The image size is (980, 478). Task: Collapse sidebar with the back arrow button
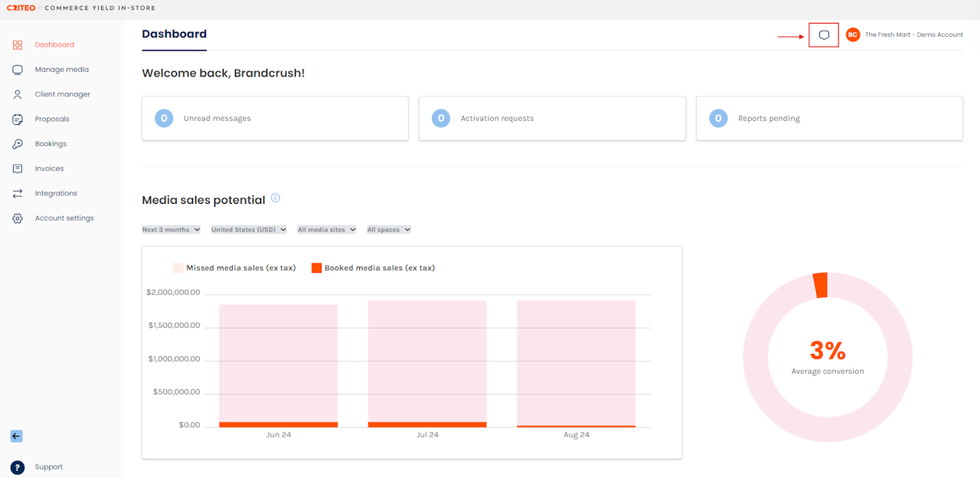(x=17, y=436)
